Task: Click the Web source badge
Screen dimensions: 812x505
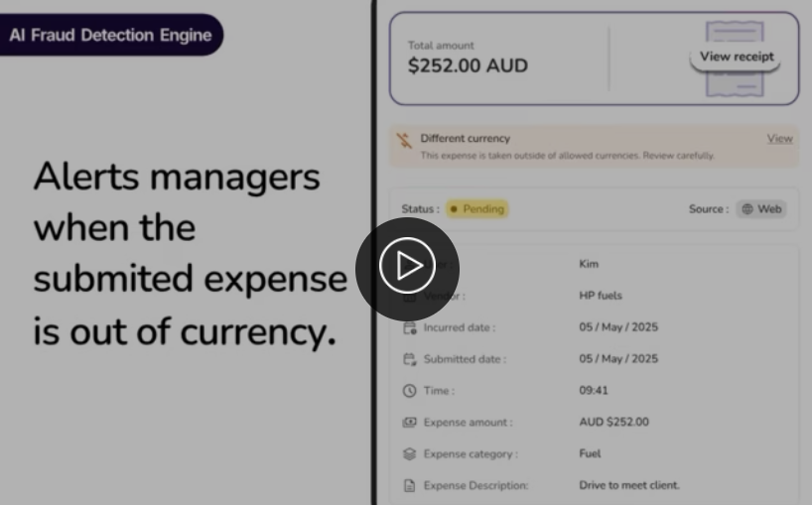Action: (x=761, y=209)
